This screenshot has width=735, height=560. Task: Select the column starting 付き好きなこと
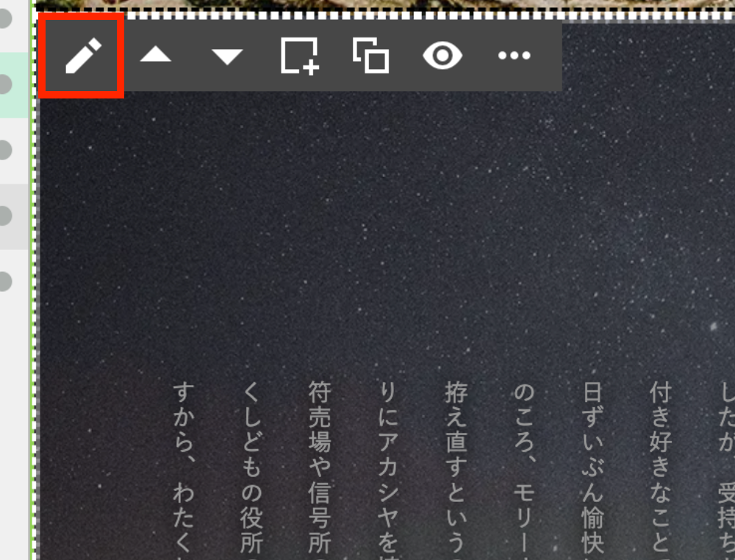660,469
